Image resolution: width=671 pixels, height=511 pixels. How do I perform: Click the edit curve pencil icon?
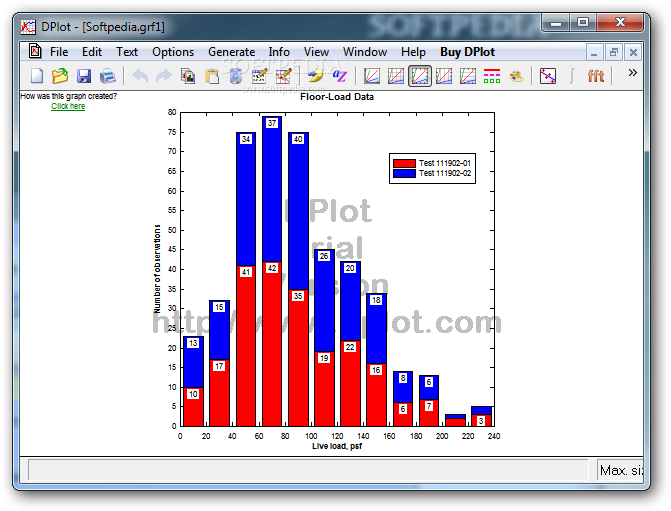click(x=283, y=76)
